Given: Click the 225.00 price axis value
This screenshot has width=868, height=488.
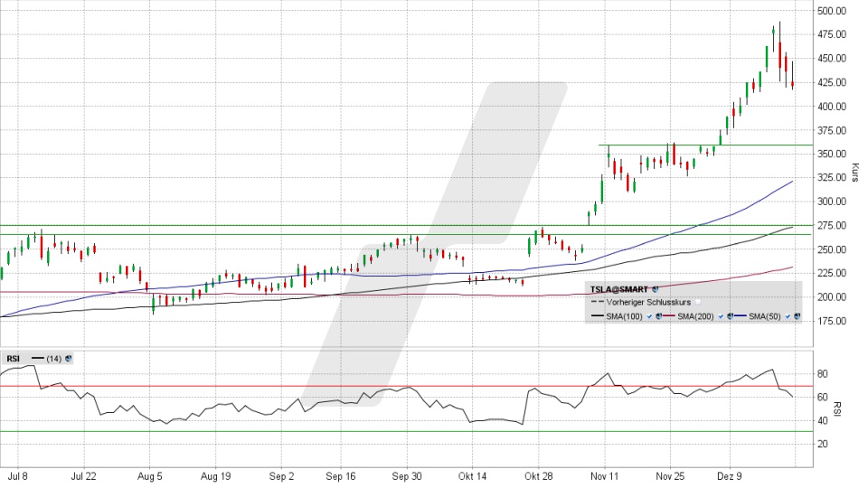Looking at the screenshot, I should point(832,273).
